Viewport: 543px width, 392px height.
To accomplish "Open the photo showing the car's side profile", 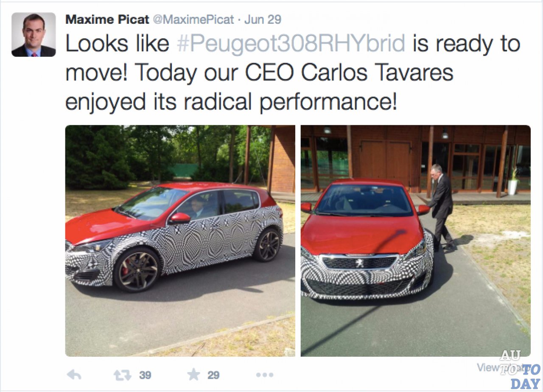I will click(180, 241).
